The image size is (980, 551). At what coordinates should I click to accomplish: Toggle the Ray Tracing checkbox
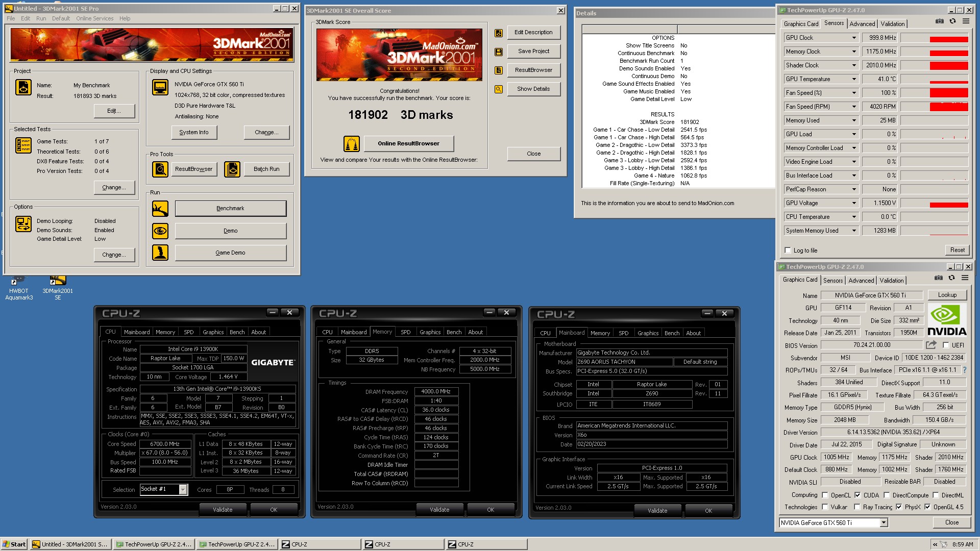[x=857, y=507]
